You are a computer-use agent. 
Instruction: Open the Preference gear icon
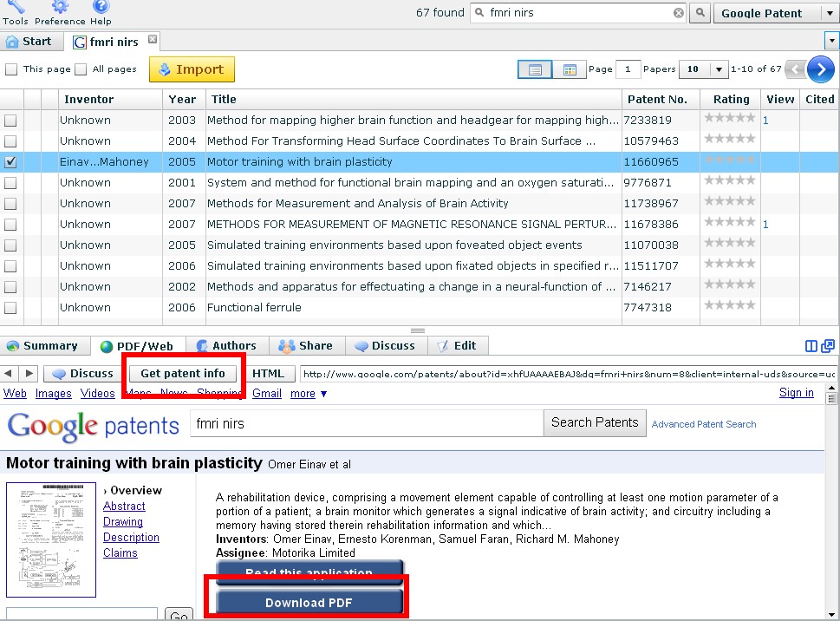60,6
